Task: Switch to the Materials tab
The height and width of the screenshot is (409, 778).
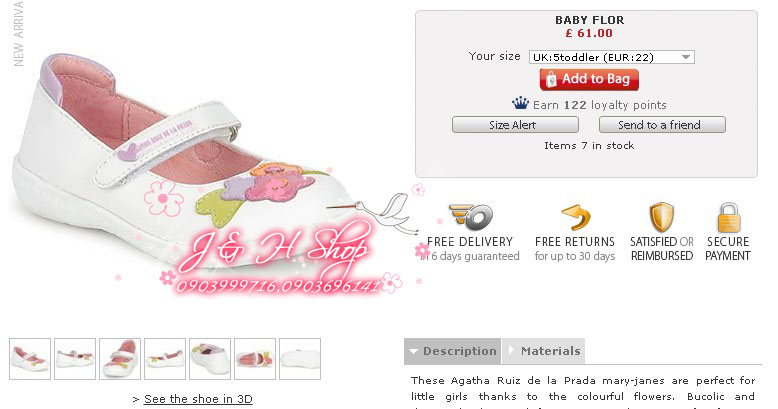Action: [x=543, y=351]
